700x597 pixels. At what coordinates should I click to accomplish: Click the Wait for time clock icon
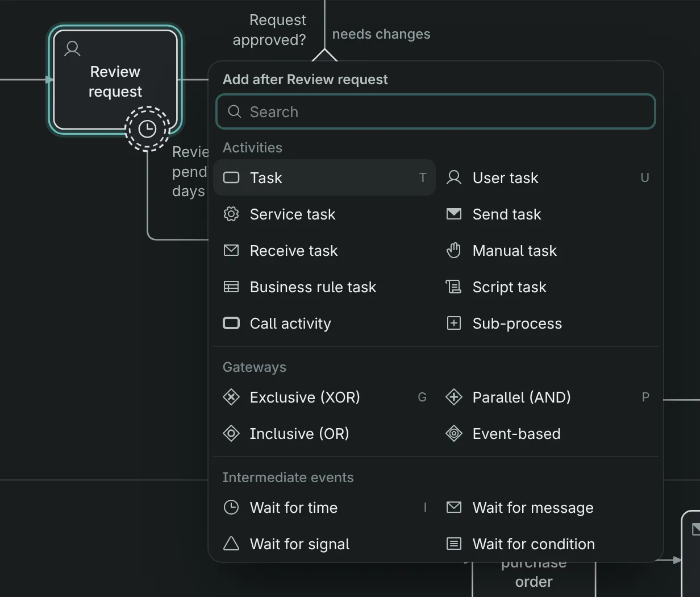click(x=231, y=507)
